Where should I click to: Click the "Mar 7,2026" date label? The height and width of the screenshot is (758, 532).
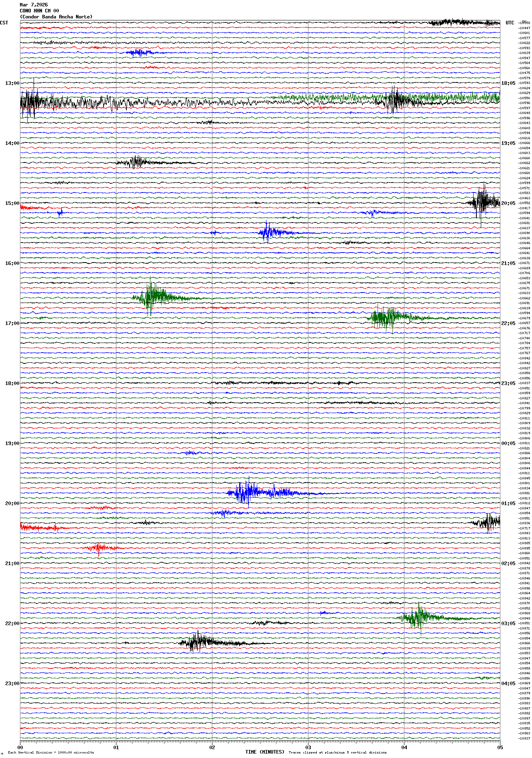tap(34, 5)
